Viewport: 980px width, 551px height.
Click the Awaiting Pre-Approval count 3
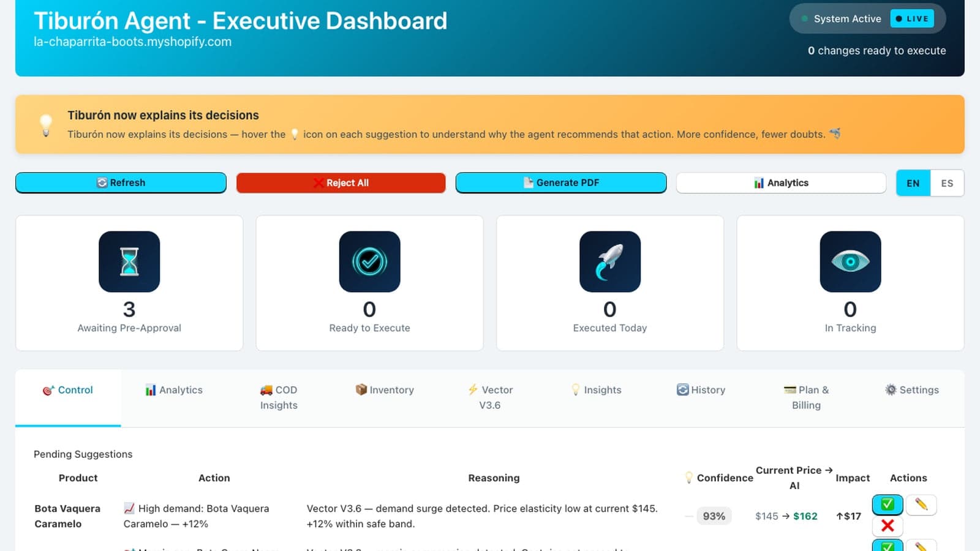coord(129,309)
